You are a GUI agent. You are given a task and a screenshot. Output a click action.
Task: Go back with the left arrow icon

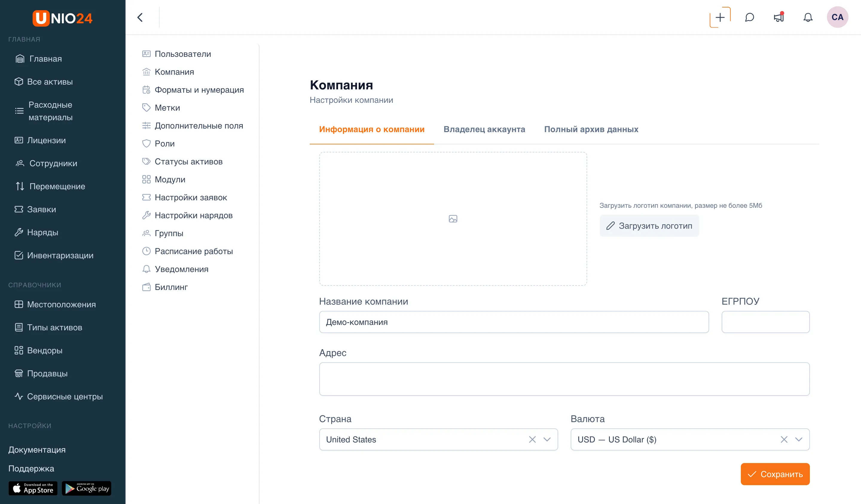(140, 17)
